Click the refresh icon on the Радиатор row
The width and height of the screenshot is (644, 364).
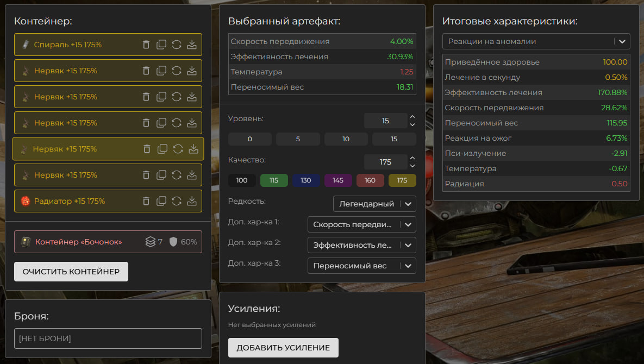click(177, 200)
